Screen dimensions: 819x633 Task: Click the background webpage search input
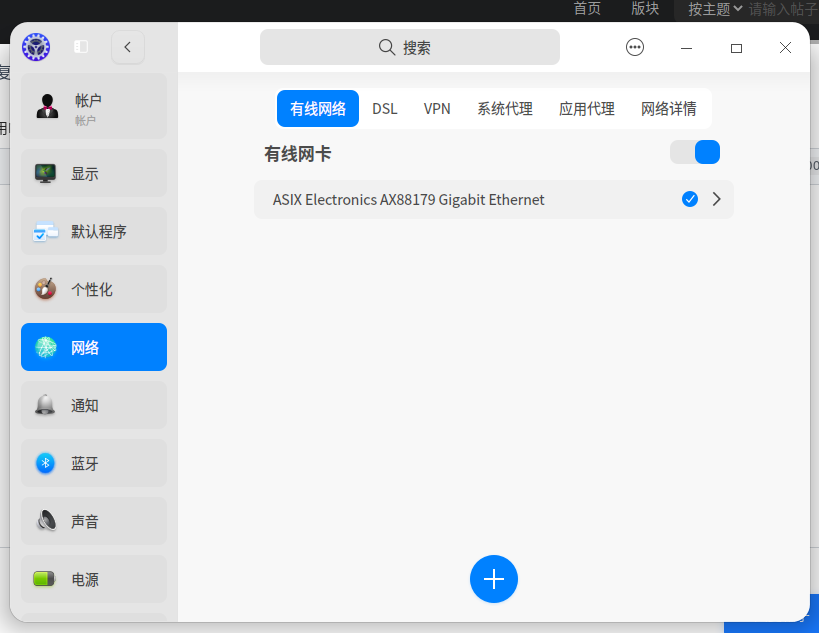coord(783,9)
